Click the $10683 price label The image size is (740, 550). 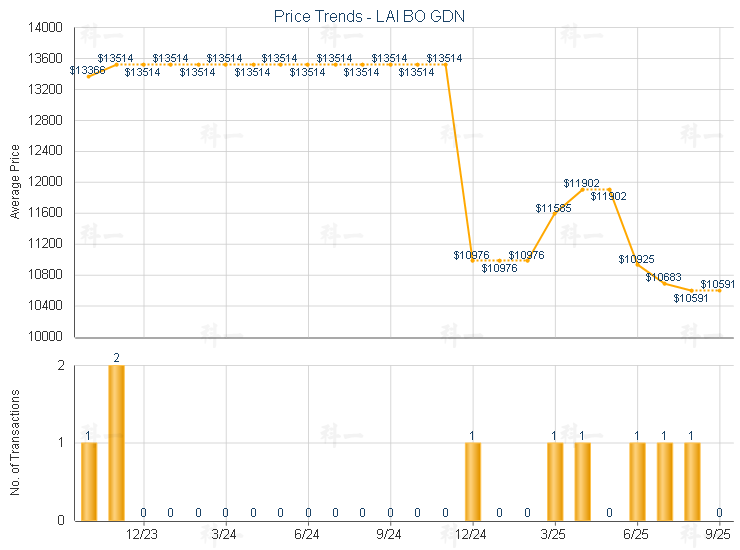[x=663, y=277]
